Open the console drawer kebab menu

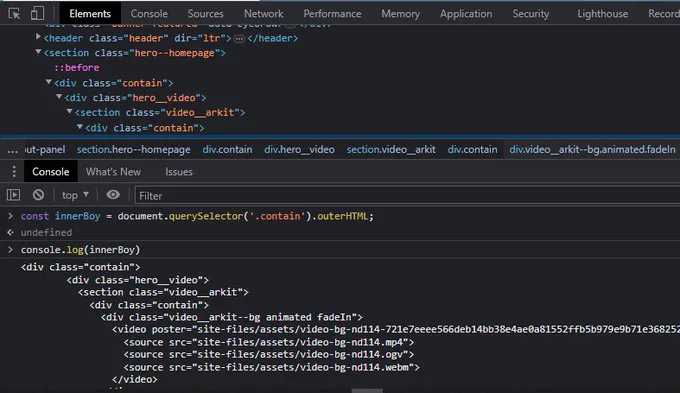[14, 172]
